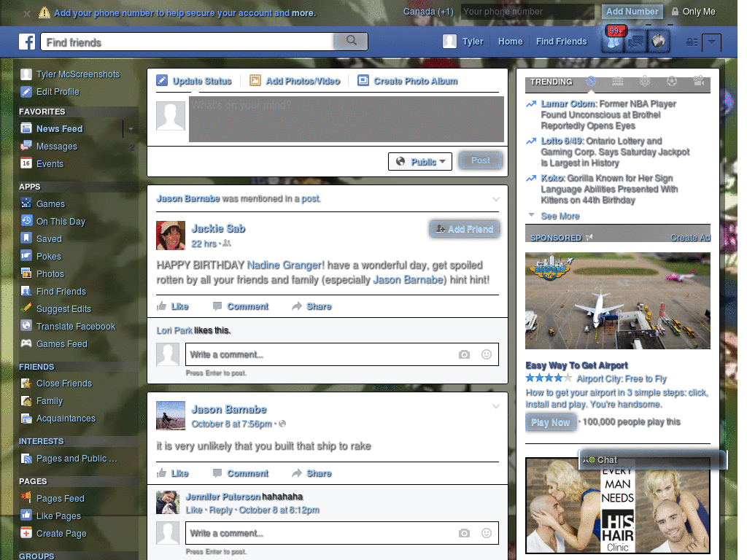Open Tyler McScreenshots profile in sidebar
Viewport: 747px width, 560px height.
[x=71, y=74]
